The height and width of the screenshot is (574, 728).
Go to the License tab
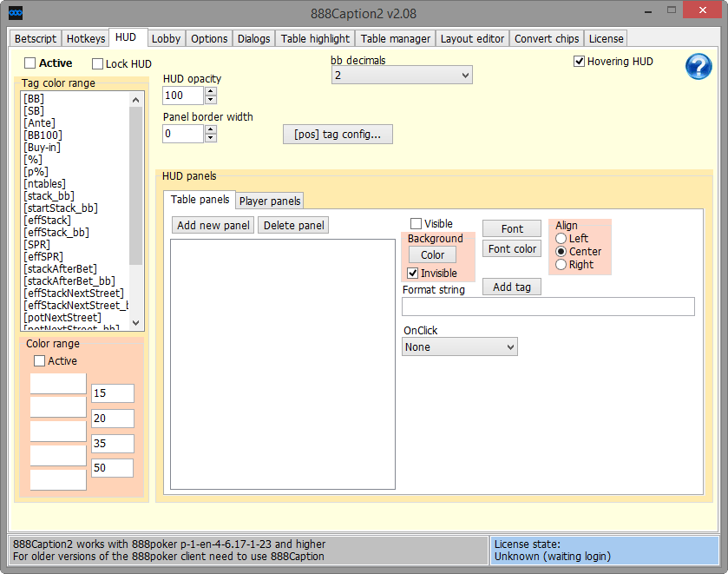[607, 38]
